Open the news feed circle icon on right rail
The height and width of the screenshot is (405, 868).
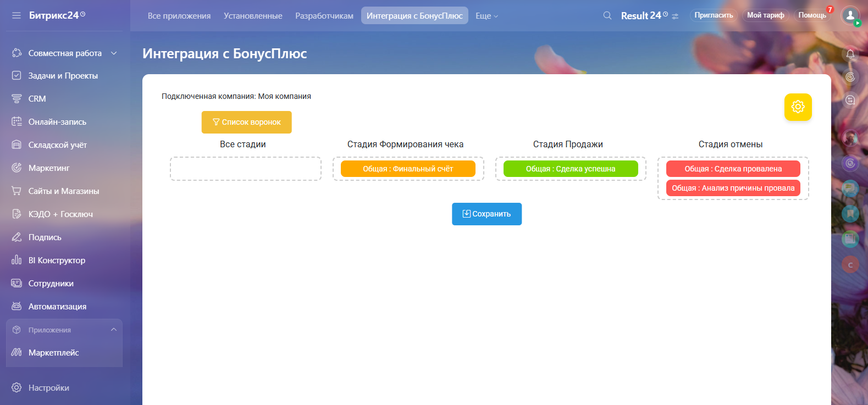(850, 238)
